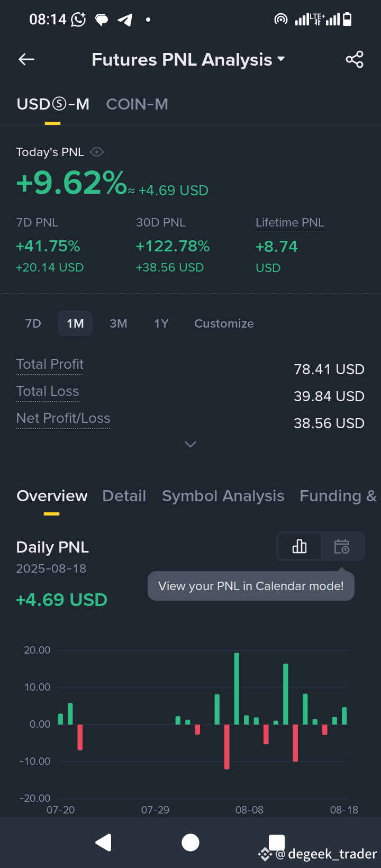Select tallest green bar in chart
This screenshot has width=381, height=868.
tap(237, 689)
